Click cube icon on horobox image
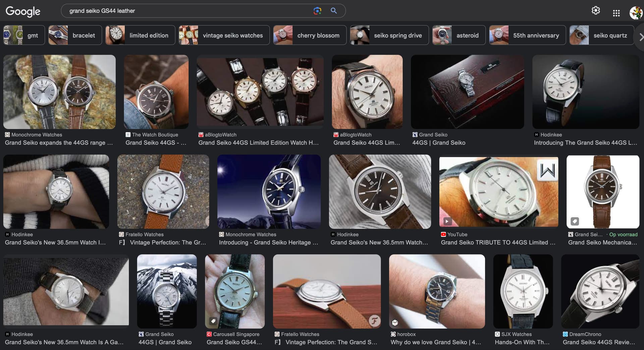 [x=395, y=323]
